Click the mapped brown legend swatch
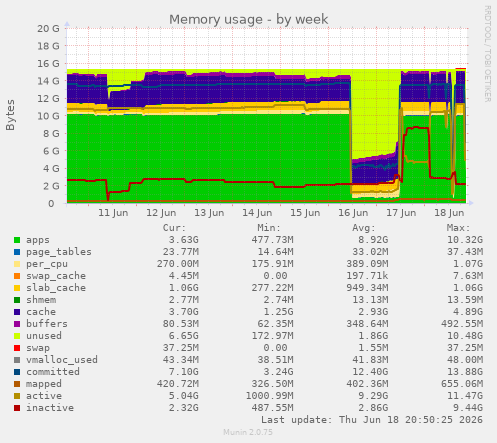 coord(17,384)
